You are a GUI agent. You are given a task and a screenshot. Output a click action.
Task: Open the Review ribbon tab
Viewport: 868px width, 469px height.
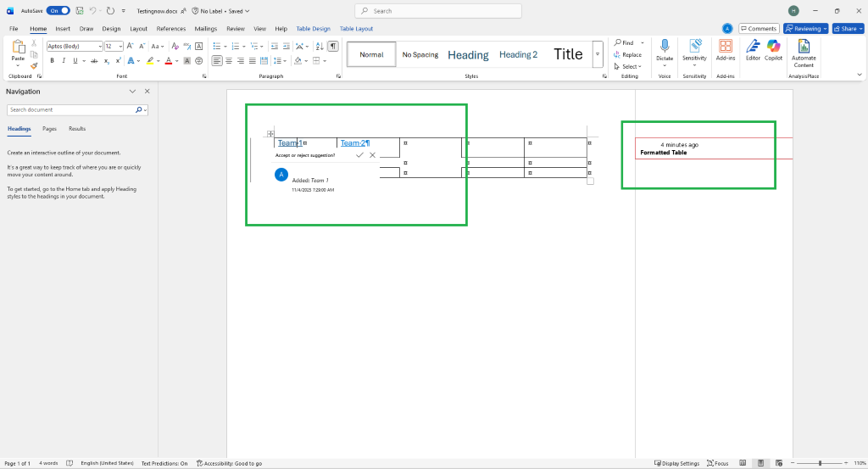tap(236, 29)
